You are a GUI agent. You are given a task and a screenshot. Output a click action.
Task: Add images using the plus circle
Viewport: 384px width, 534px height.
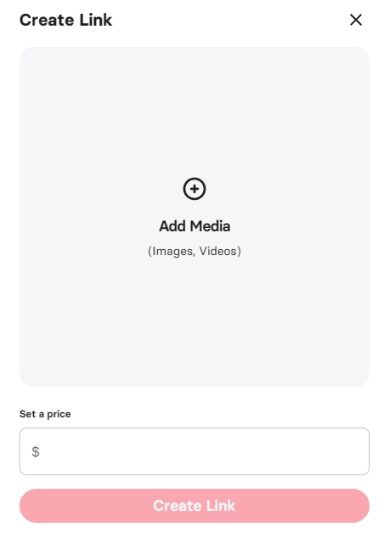coord(194,189)
